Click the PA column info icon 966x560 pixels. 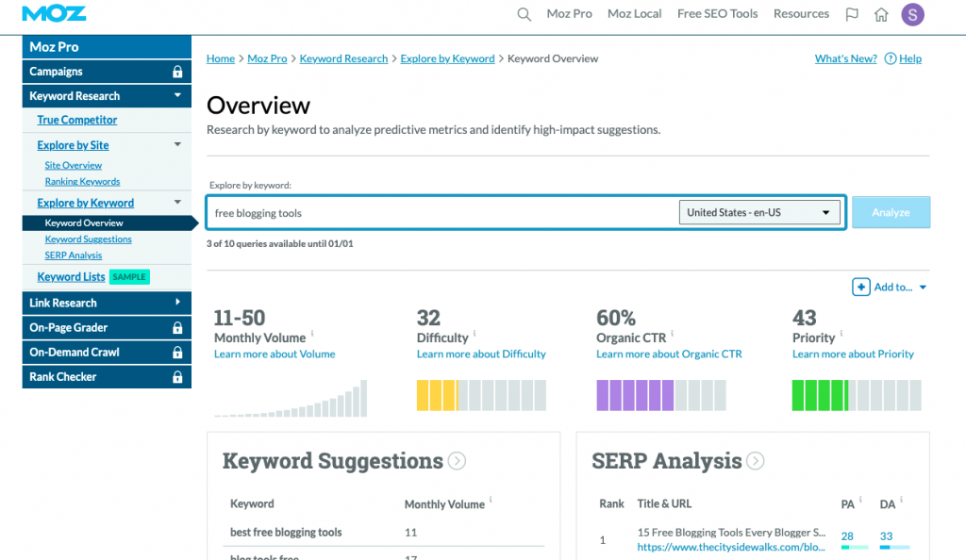[x=860, y=499]
